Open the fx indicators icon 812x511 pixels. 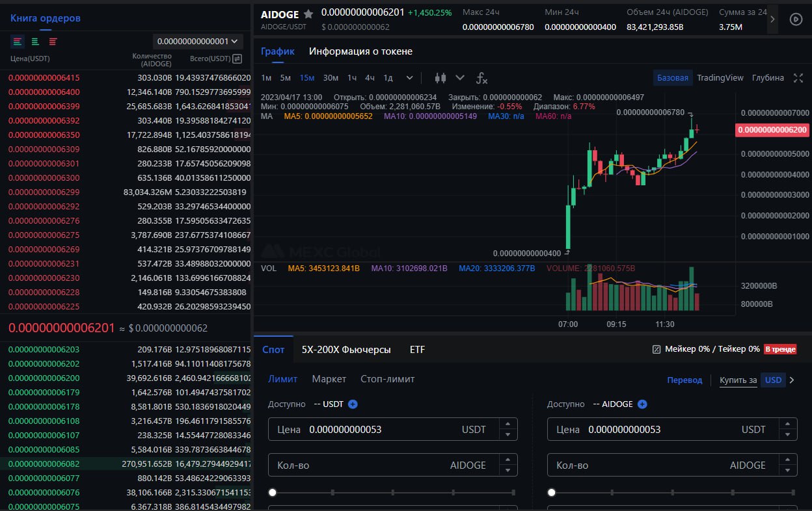481,78
